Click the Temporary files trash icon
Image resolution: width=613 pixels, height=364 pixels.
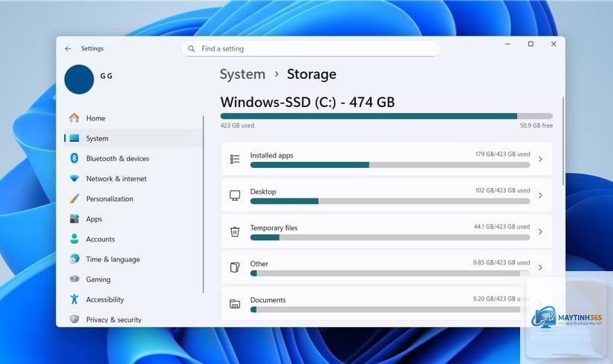pos(235,232)
